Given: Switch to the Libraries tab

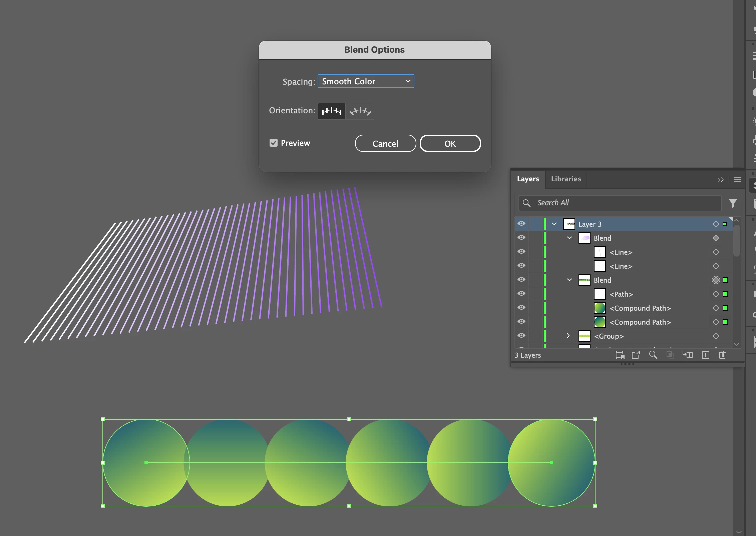Looking at the screenshot, I should 566,179.
